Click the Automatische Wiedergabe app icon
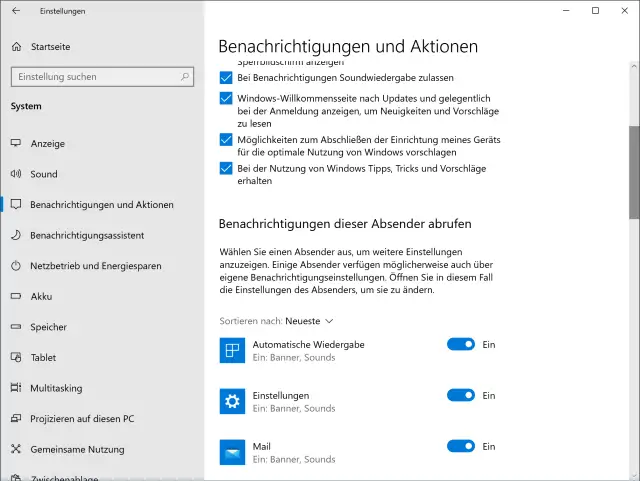Screen dimensions: 640x481 pyautogui.click(x=232, y=350)
